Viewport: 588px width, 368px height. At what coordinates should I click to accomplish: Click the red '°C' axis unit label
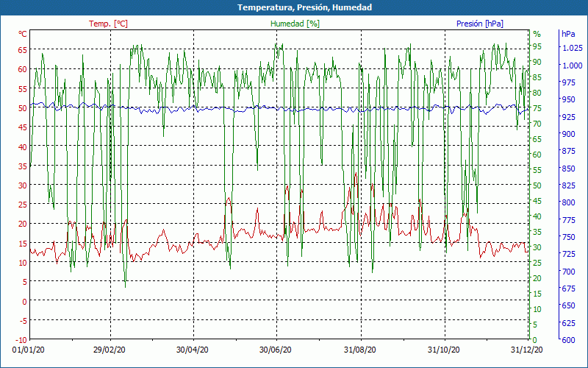click(23, 34)
